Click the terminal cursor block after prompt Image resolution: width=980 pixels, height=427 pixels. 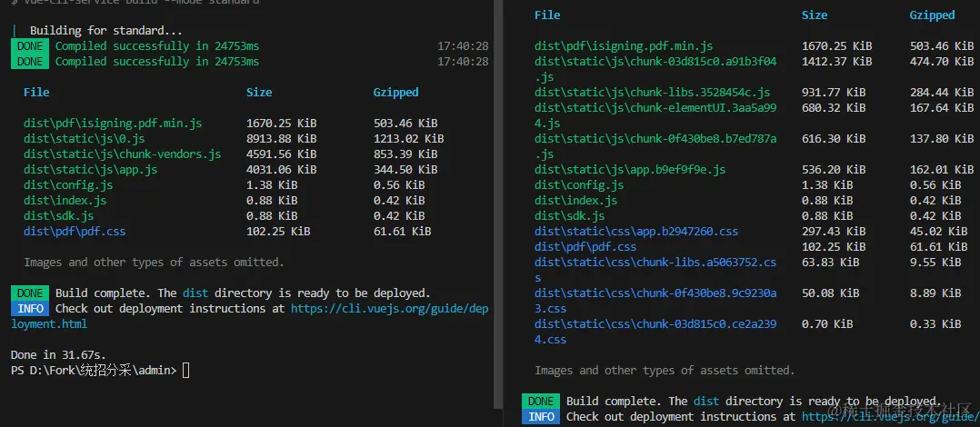[186, 370]
